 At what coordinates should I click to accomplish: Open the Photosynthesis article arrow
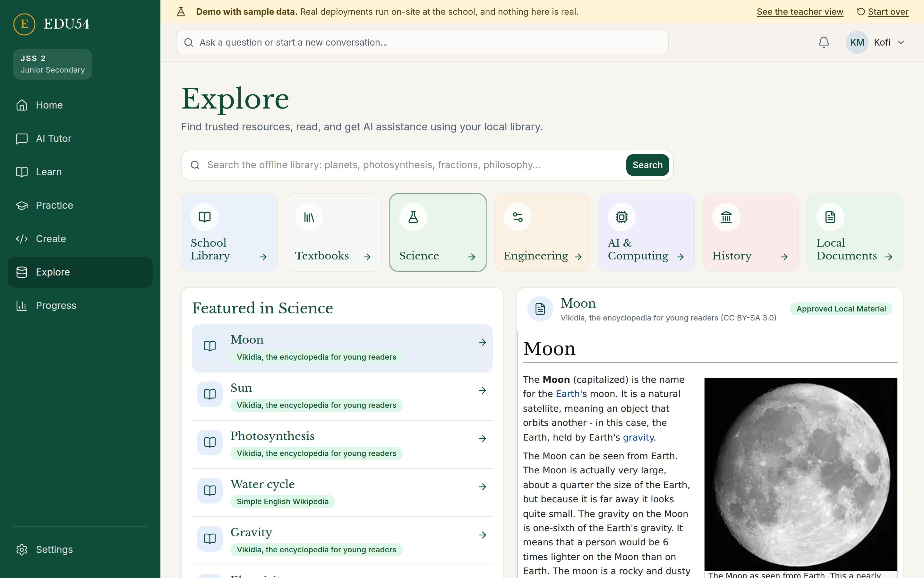[x=483, y=438]
